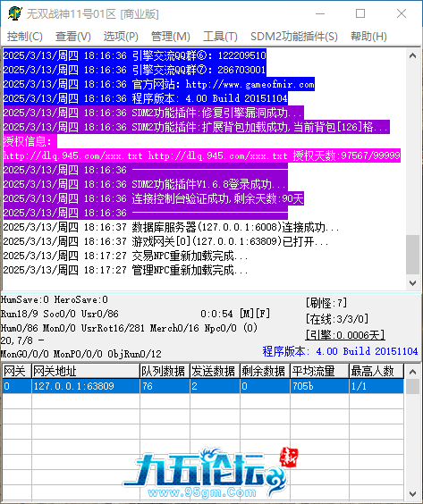This screenshot has height=504, width=423.
Task: Click the average traffic cell 705b
Action: click(x=320, y=386)
